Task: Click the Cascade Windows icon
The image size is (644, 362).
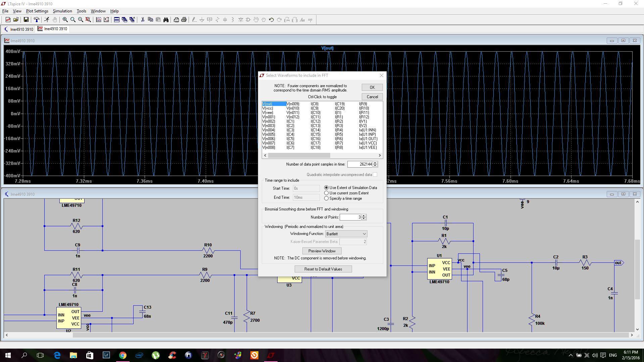Action: 125,20
